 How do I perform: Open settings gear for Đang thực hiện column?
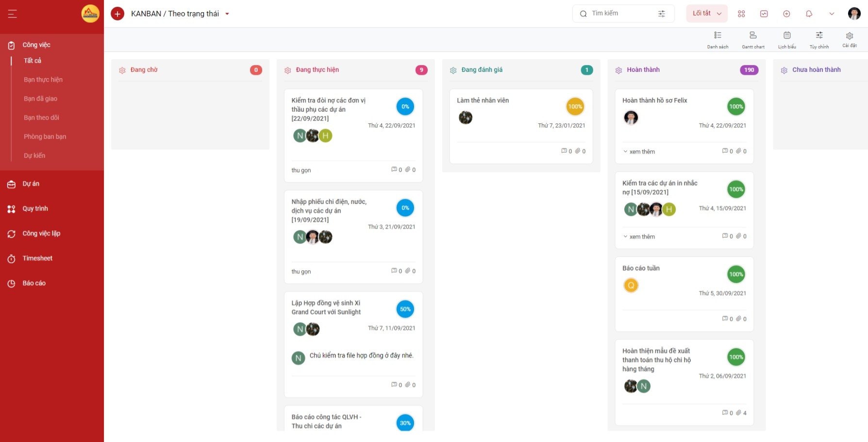(287, 70)
